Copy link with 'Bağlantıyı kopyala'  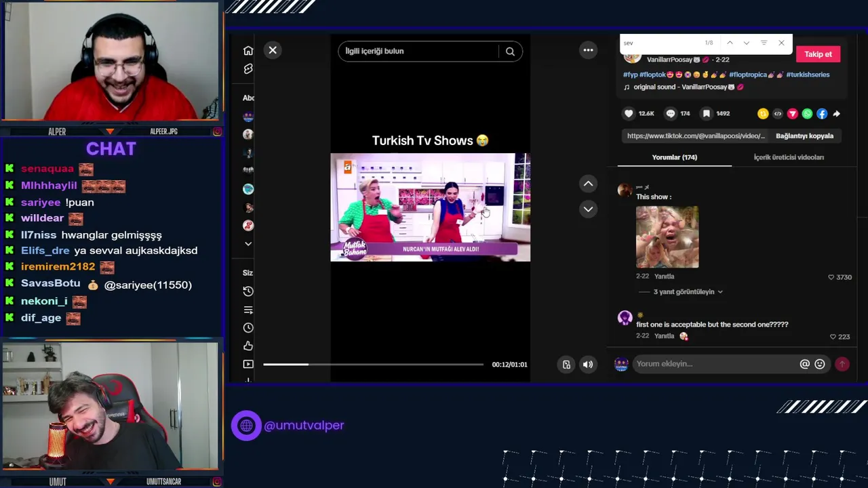[x=804, y=136]
